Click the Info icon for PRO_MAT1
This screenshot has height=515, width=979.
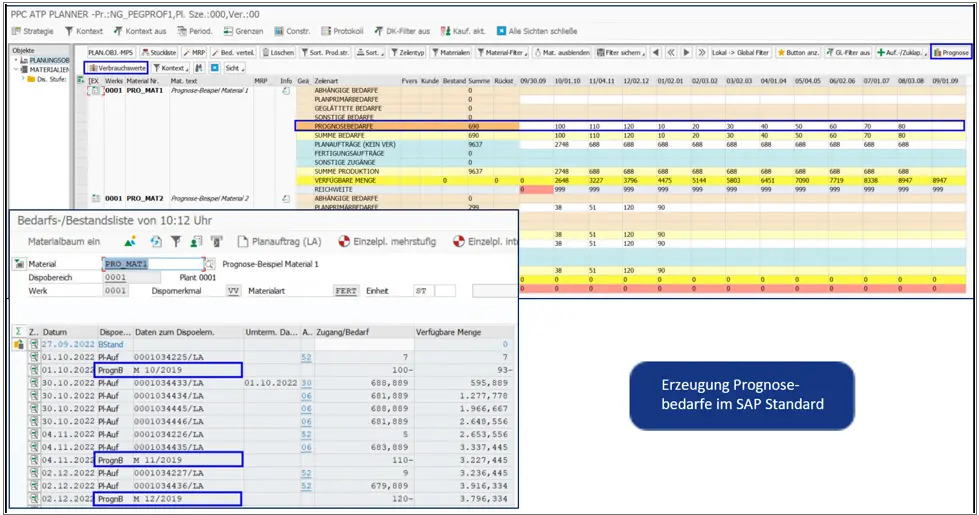pyautogui.click(x=285, y=91)
